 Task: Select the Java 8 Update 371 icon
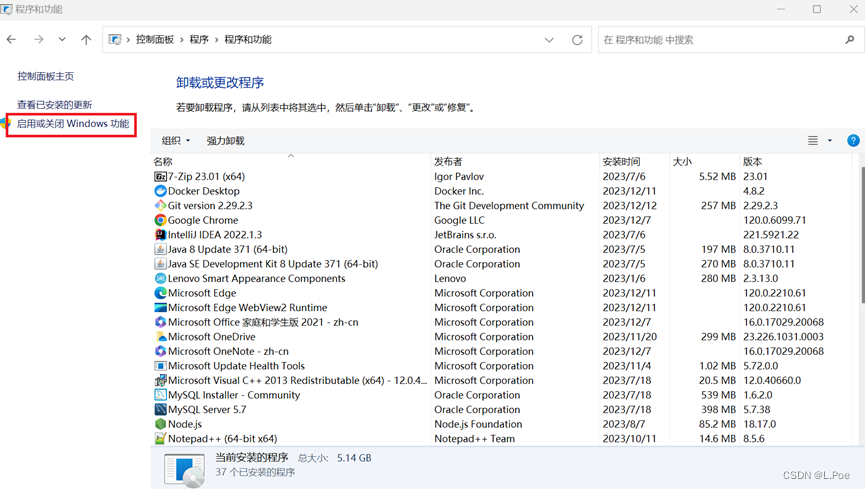(x=160, y=249)
